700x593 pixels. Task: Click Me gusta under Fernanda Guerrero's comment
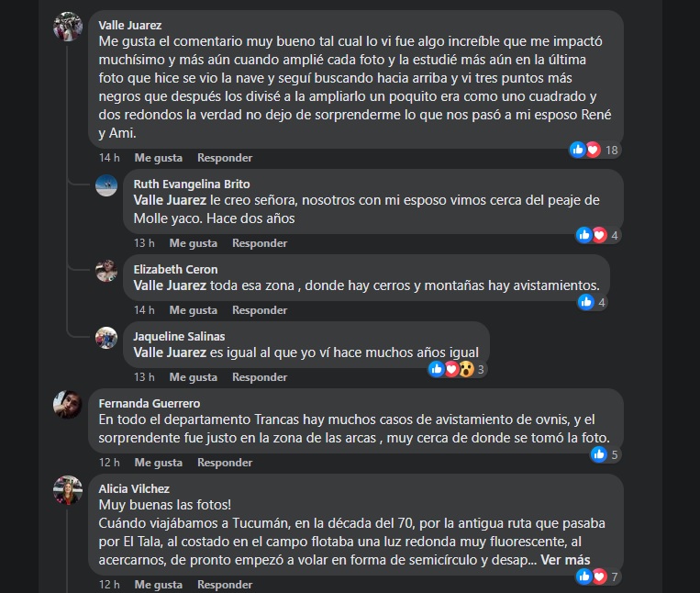(159, 462)
